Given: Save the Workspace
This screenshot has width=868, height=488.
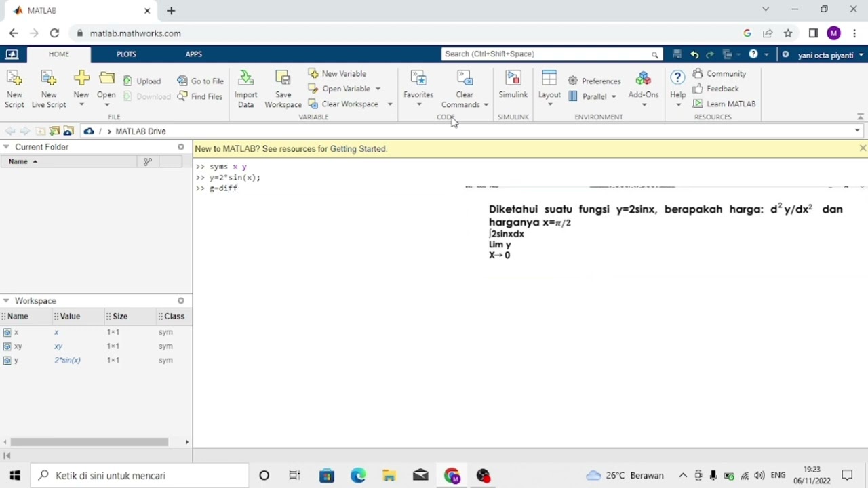Looking at the screenshot, I should [283, 89].
